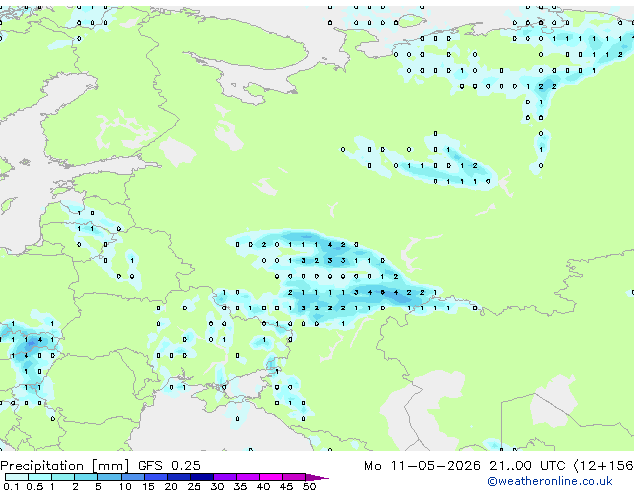This screenshot has height=490, width=634.
Task: Select legend swatch between 15 and 20
Action: tap(155, 477)
